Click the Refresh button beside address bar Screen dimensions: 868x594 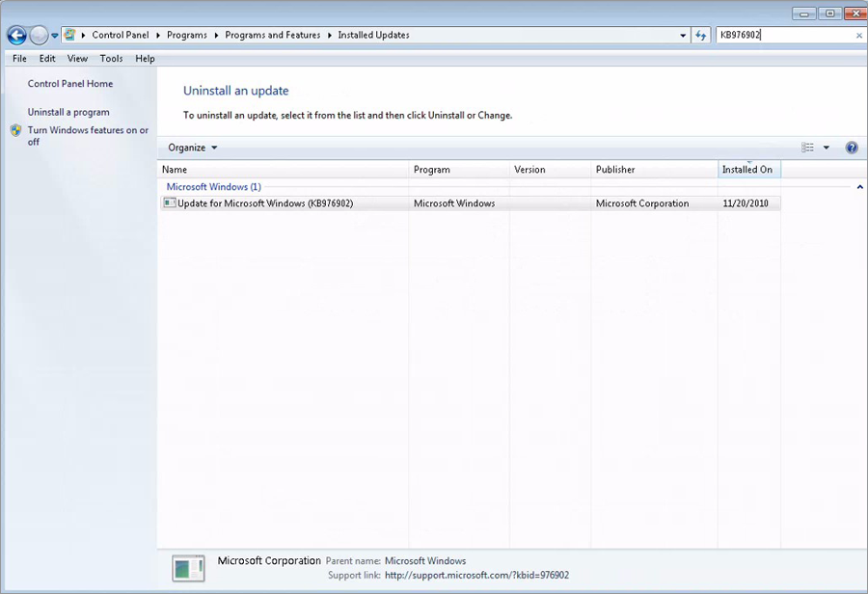pos(701,36)
